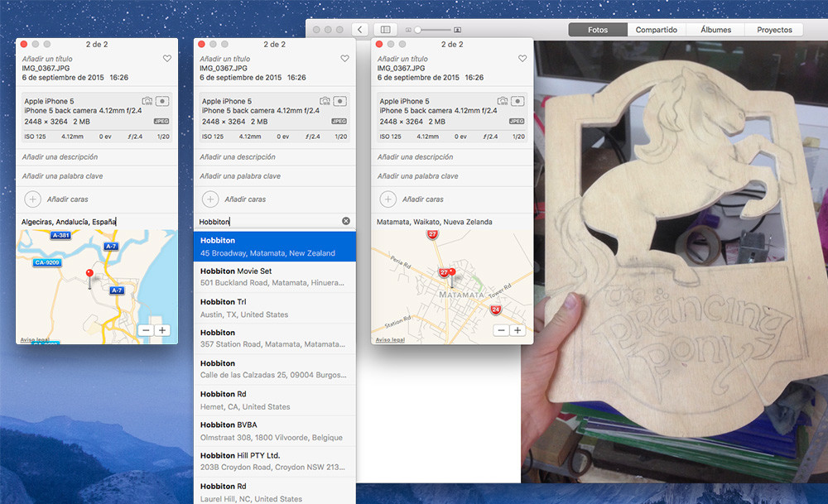Choose the Hobbiton Movie Set suggestion

(x=275, y=277)
